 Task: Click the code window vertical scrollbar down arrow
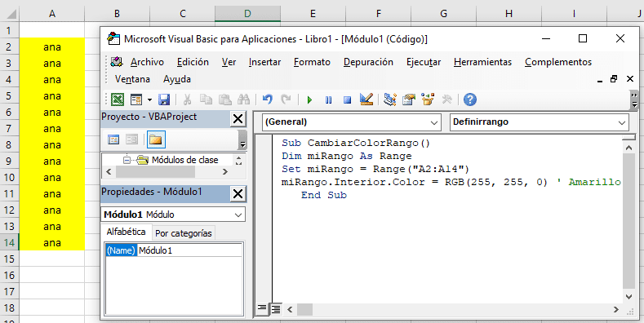[629, 296]
